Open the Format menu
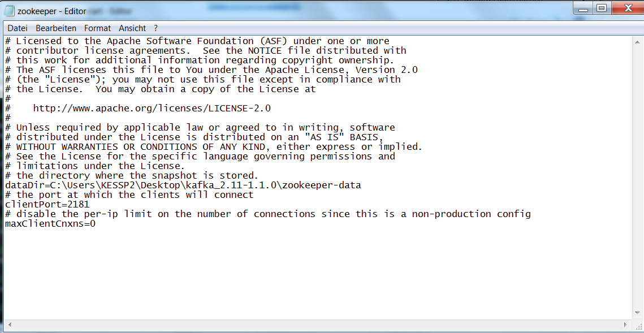This screenshot has width=644, height=333. 97,28
